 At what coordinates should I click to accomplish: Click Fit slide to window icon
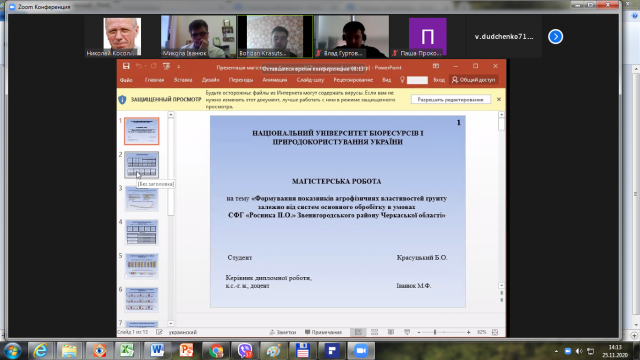495,332
